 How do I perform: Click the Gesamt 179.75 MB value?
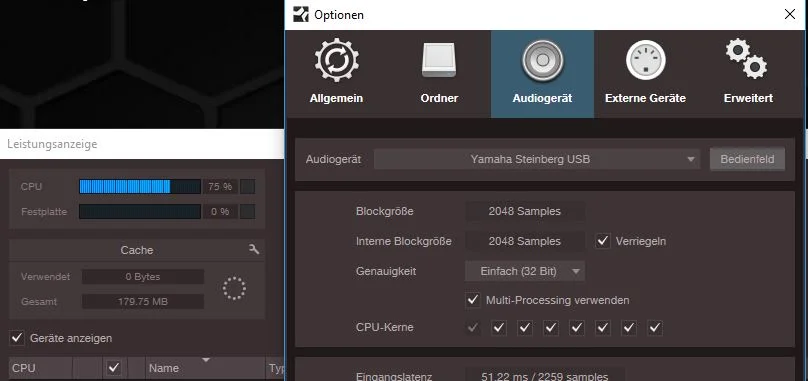(x=143, y=302)
